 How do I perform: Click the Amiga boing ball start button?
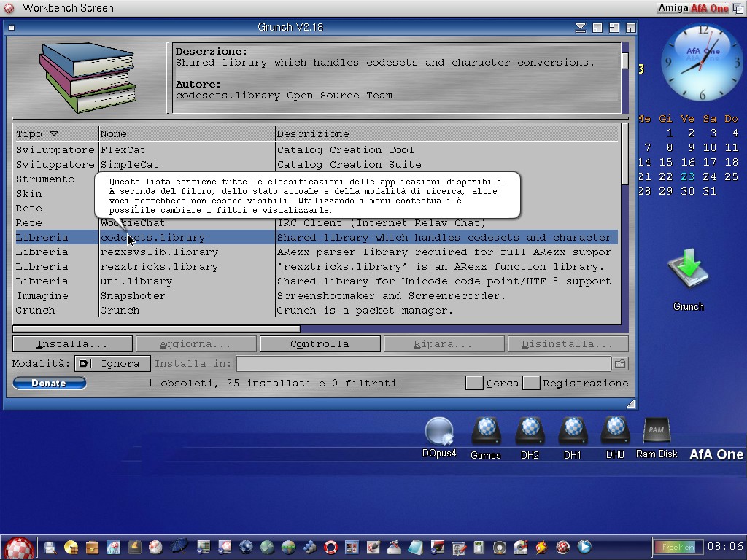coord(18,547)
